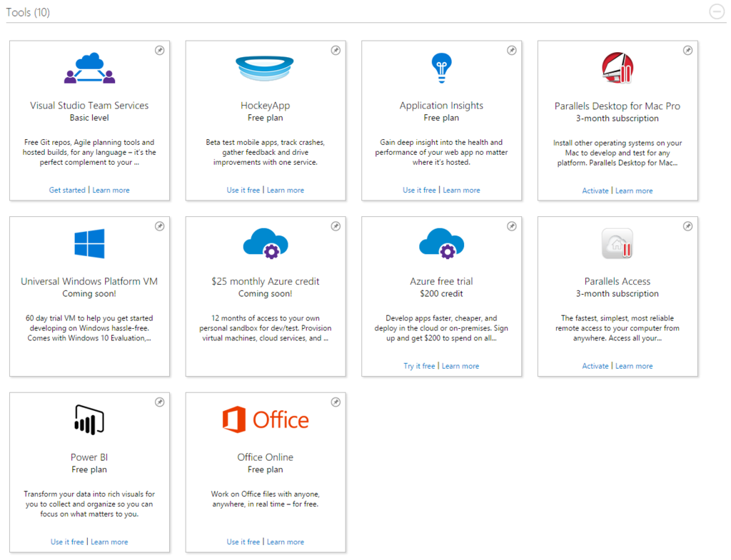Pin the Parallels Access card
Screen dimensions: 731x560
click(687, 226)
